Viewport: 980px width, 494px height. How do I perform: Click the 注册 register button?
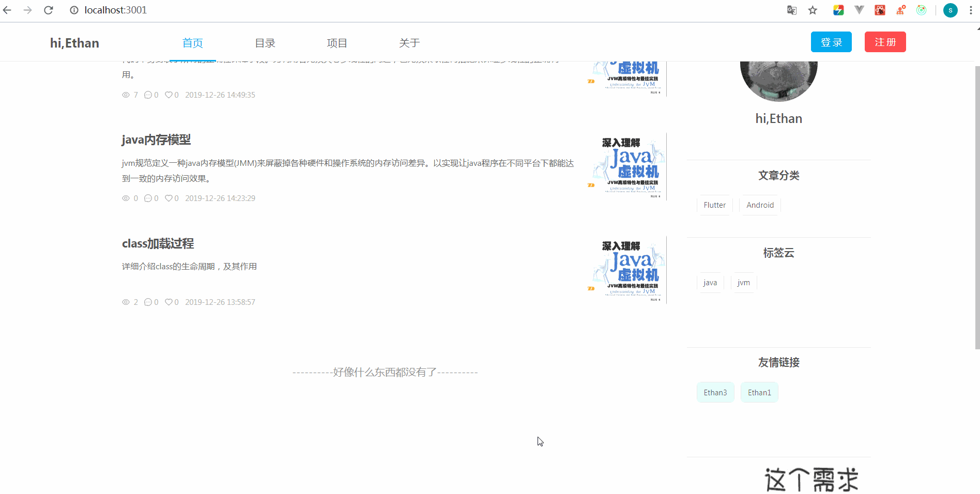[x=885, y=42]
